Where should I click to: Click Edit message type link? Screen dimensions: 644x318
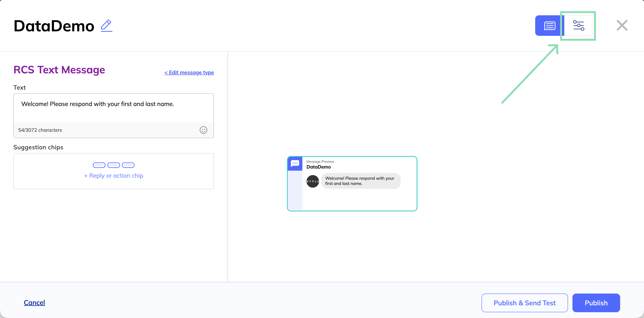pos(189,73)
